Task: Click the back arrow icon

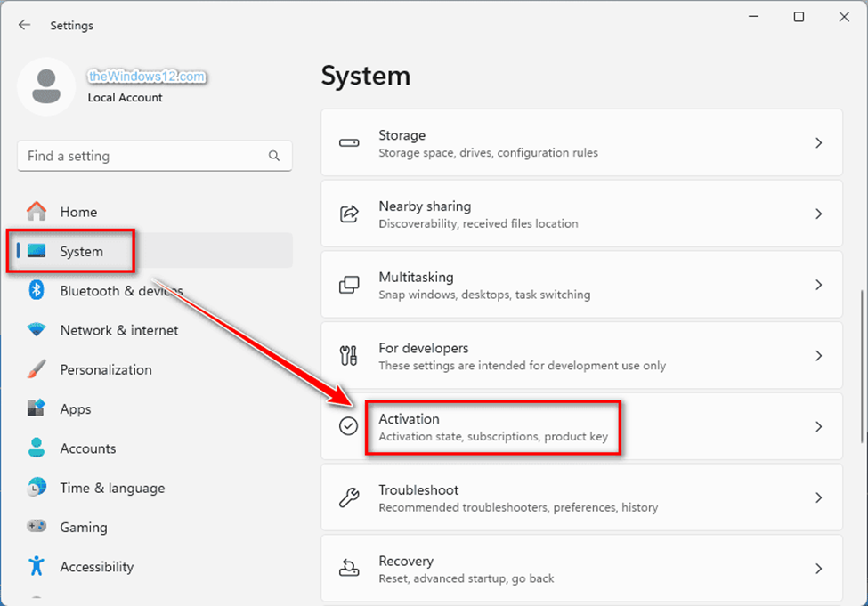Action: (x=24, y=25)
